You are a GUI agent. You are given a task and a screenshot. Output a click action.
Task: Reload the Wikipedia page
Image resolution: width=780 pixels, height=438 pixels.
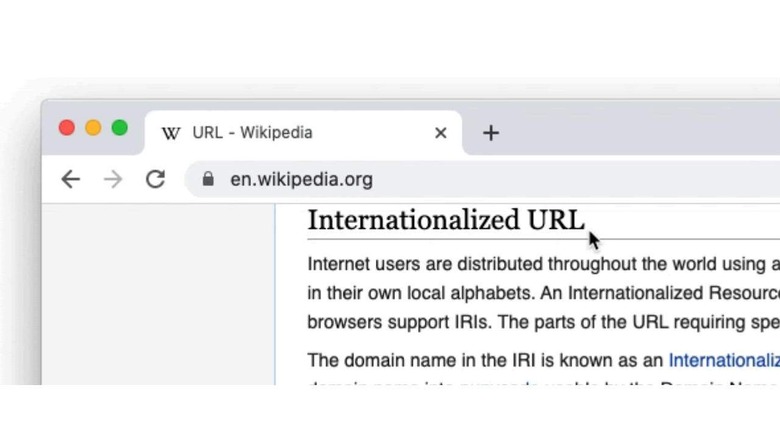click(155, 179)
